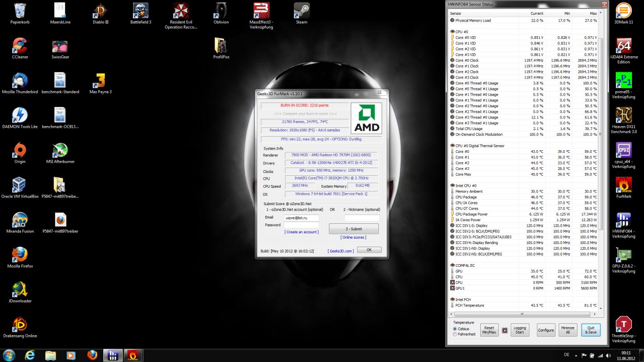Open Internet Explorer from the taskbar
The width and height of the screenshot is (644, 362).
pos(30,355)
